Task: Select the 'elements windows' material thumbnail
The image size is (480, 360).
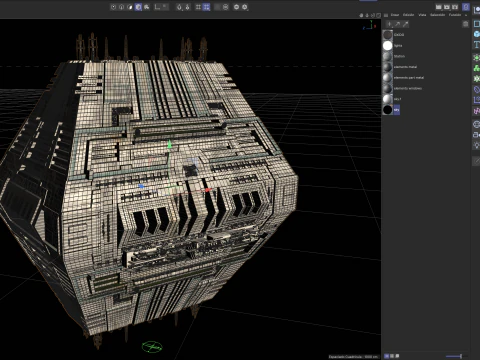Action: 388,88
